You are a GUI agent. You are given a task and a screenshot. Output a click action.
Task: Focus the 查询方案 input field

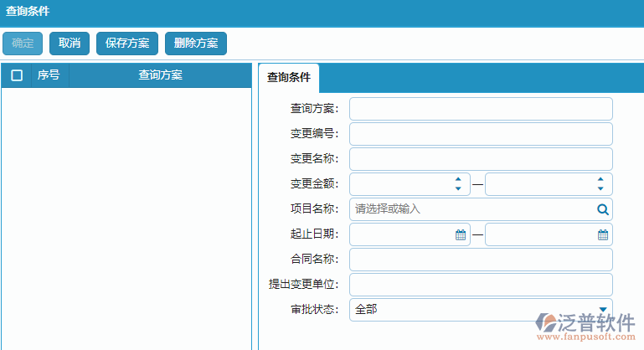(481, 109)
